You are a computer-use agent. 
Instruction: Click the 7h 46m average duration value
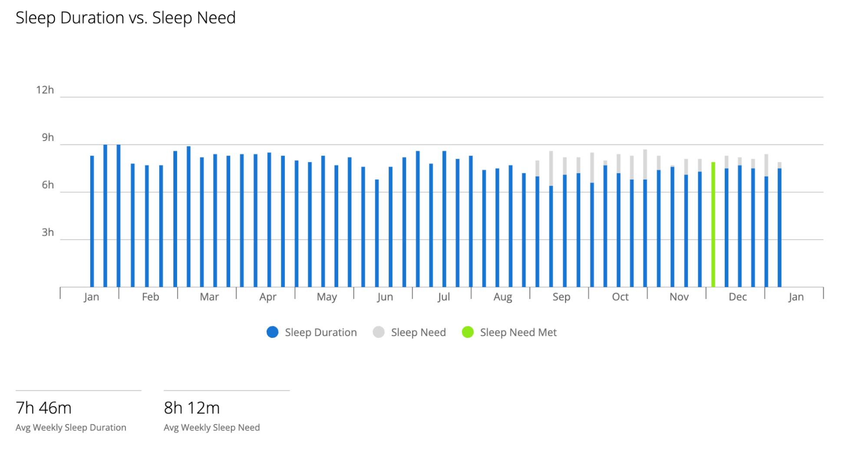[43, 408]
